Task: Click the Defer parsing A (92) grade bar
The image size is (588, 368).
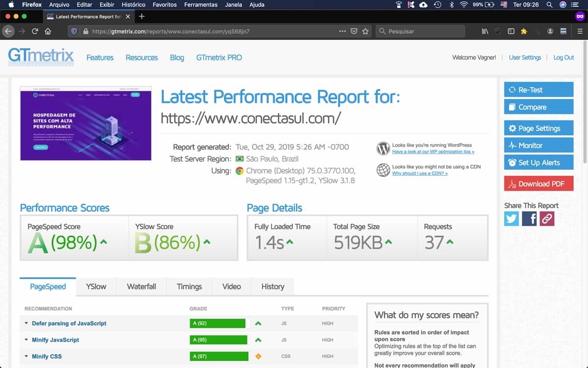Action: [218, 323]
